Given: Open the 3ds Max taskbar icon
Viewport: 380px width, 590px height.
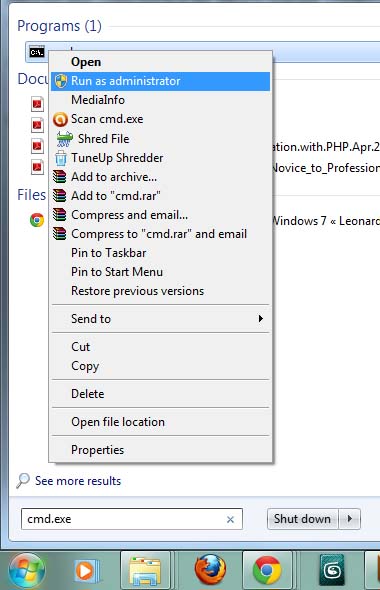Looking at the screenshot, I should coord(331,571).
